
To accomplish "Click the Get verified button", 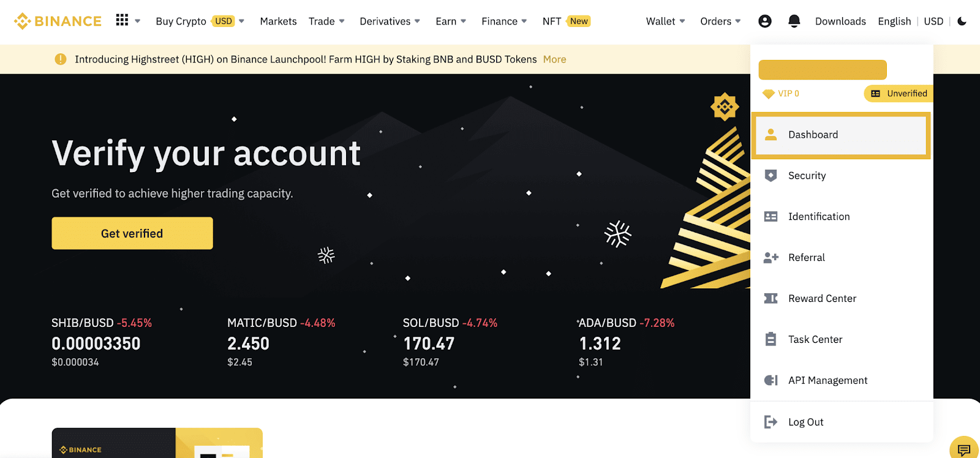I will click(132, 233).
